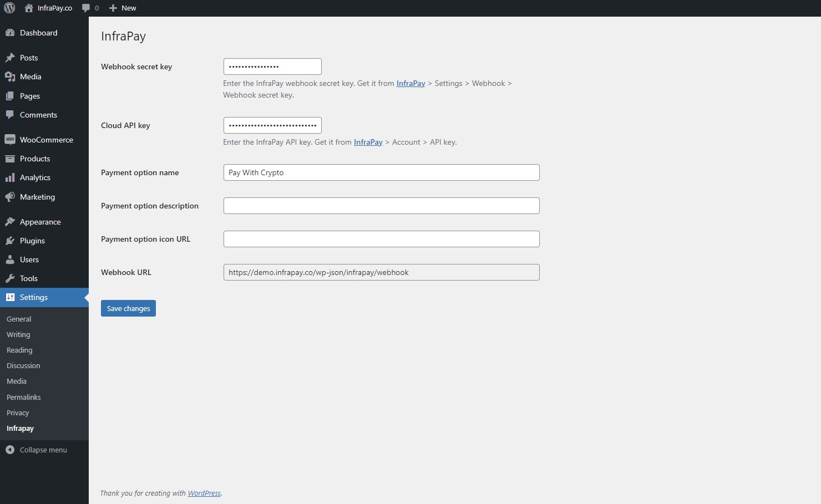Open Appearance menu label
Screen dimensions: 821x504
[40, 222]
